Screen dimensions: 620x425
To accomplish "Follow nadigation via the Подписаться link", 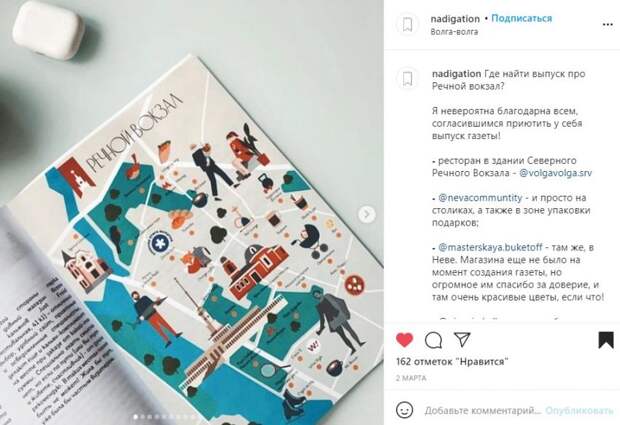I will pyautogui.click(x=522, y=18).
